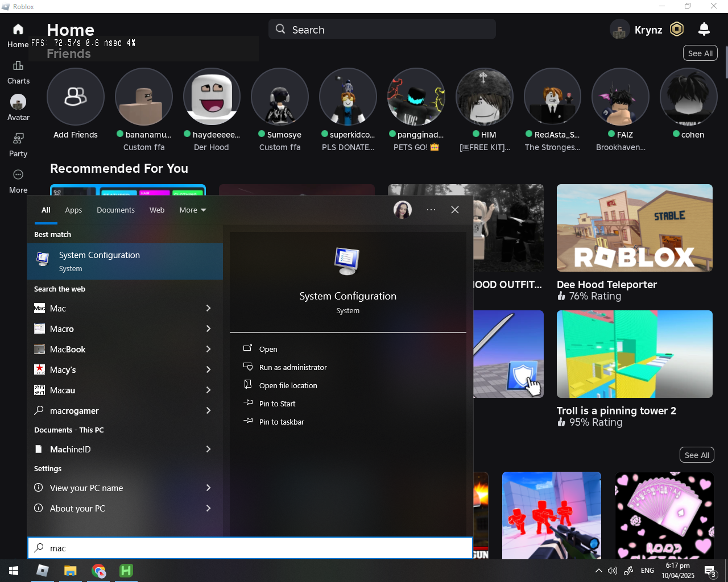
Task: Switch to Apps search filter tab
Action: point(73,210)
